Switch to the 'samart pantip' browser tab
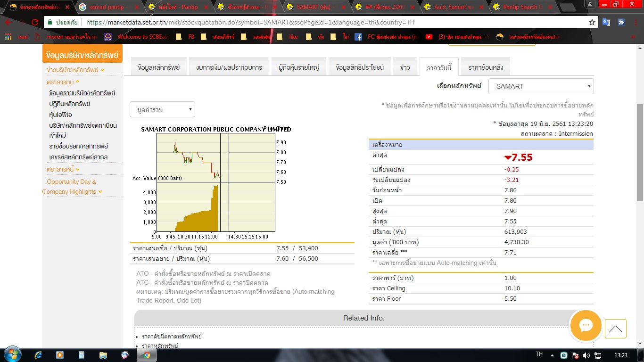644x362 pixels. point(110,7)
